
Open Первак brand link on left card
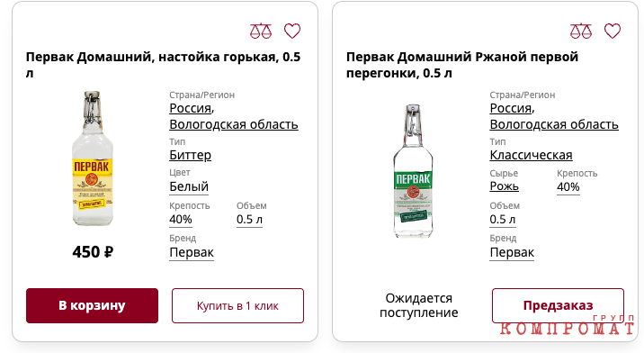[x=192, y=252]
